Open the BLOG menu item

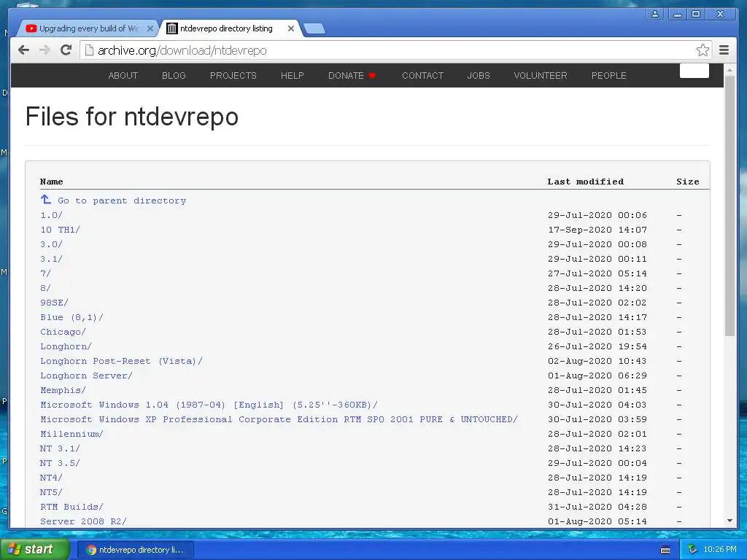point(174,76)
